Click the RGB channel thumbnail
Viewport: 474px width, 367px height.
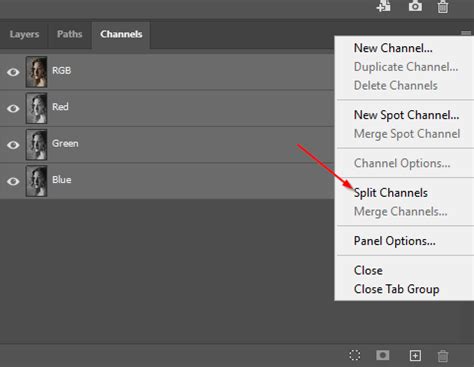[x=36, y=72]
